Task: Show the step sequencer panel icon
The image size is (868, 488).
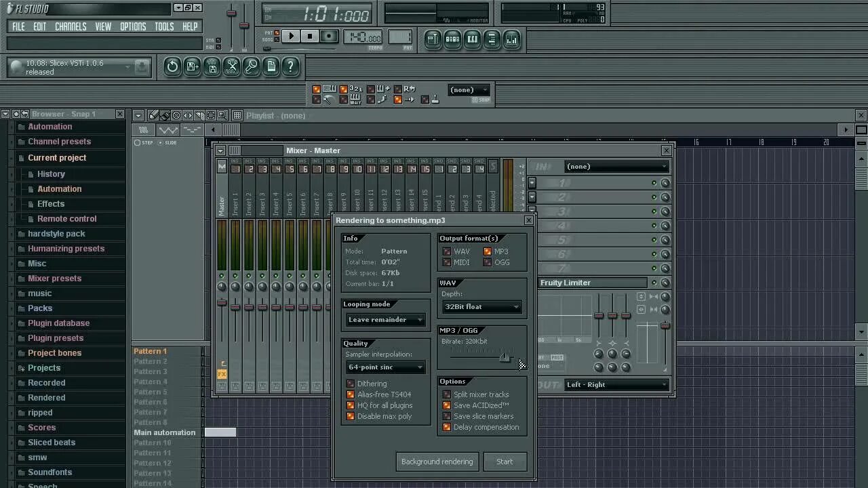Action: point(452,39)
